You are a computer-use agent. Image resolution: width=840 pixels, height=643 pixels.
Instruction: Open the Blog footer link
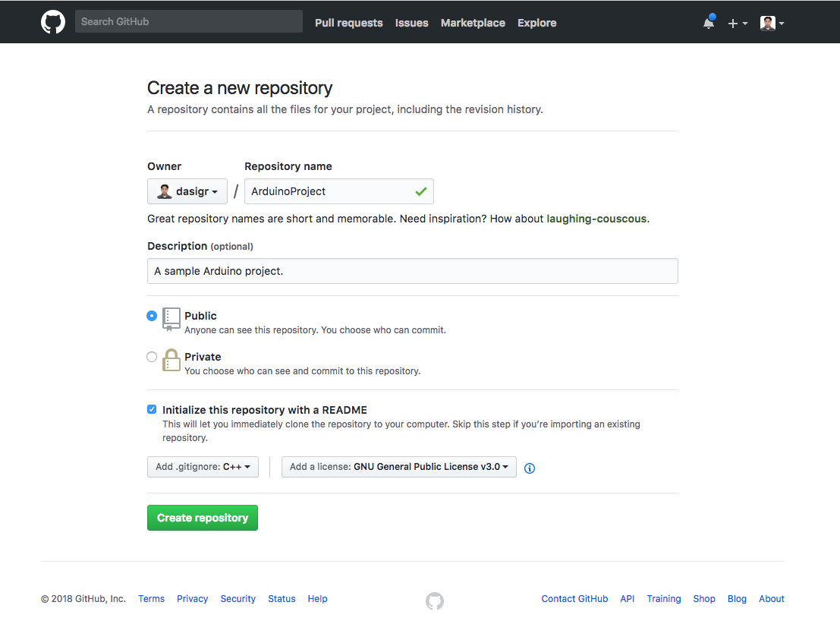[x=737, y=598]
